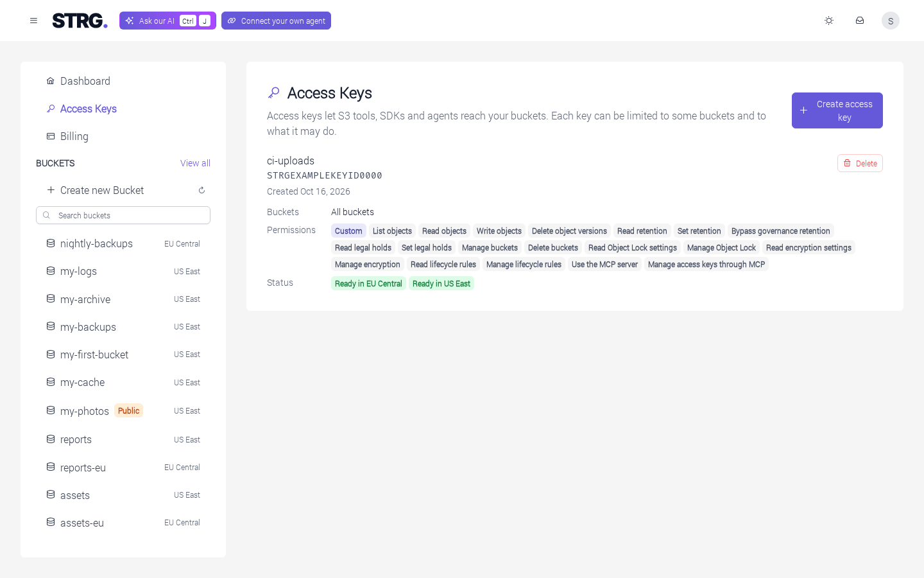The height and width of the screenshot is (578, 924).
Task: Focus the Search buckets field
Action: point(123,215)
